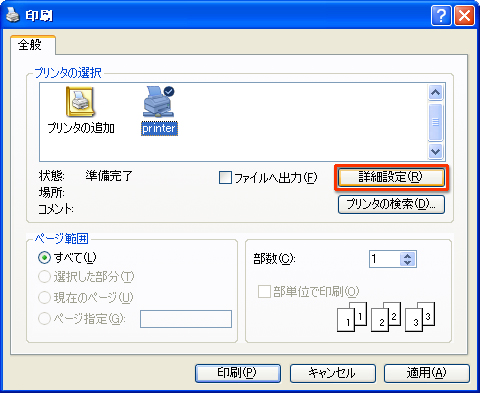This screenshot has width=480, height=393.
Task: Open 詳細設定(R) printer preferences
Action: 391,177
